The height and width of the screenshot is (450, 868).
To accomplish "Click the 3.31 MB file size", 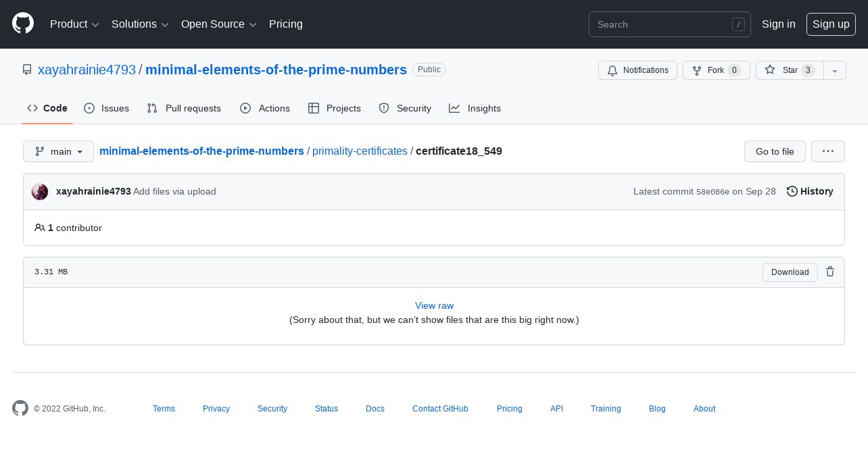I will [51, 272].
